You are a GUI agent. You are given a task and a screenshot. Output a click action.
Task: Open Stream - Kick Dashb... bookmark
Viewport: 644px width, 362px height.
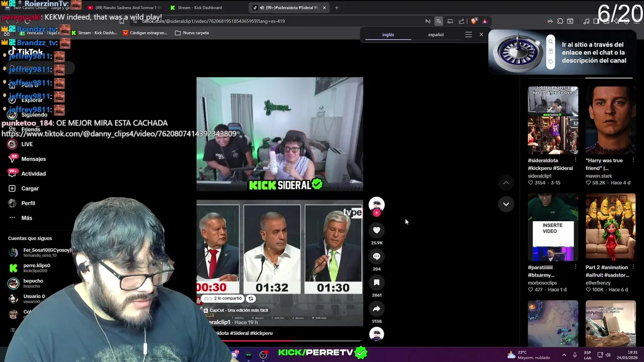click(94, 33)
